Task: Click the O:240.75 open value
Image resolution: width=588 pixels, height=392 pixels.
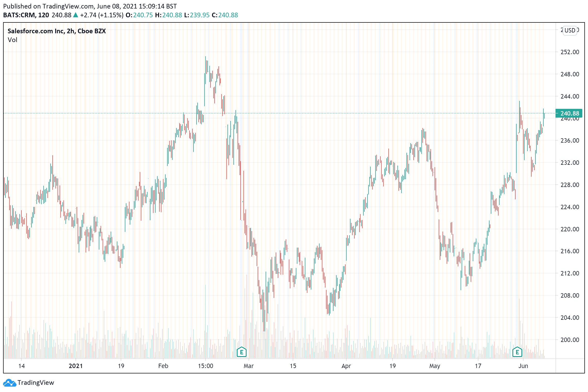Action: tap(139, 15)
